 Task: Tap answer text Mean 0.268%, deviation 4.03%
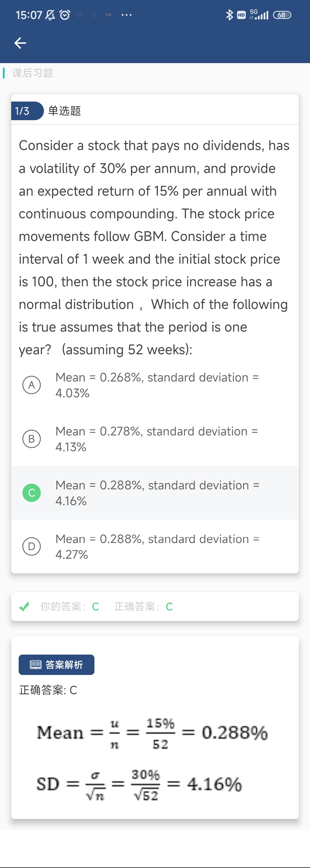pos(157,385)
